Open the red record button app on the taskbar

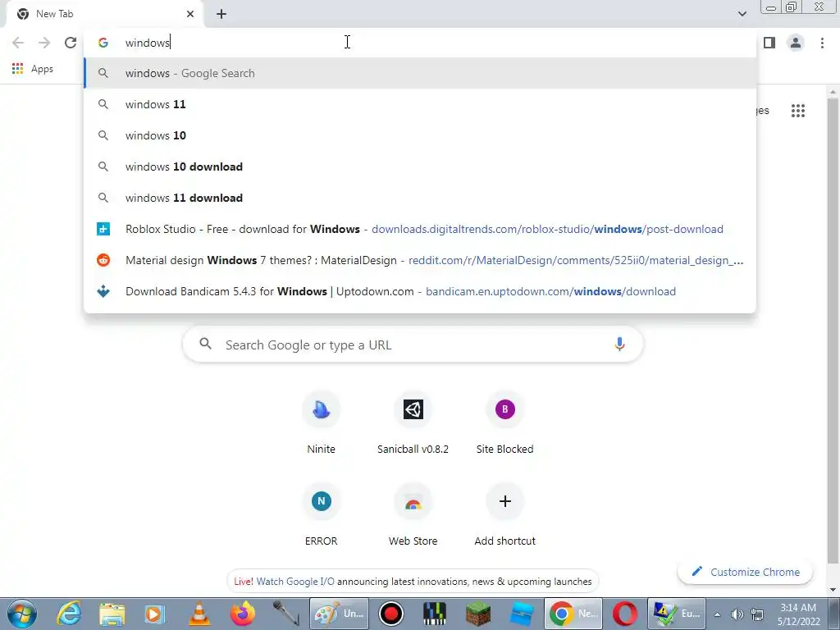coord(391,614)
